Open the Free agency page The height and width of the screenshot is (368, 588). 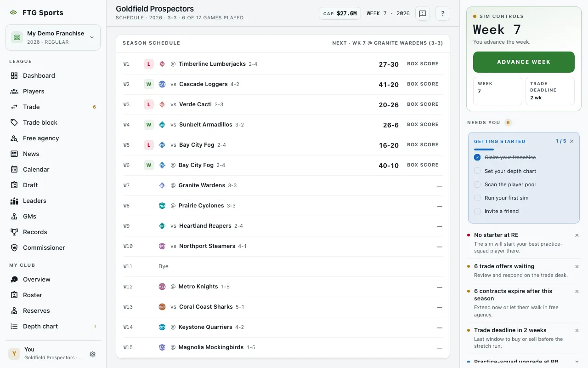[53, 138]
